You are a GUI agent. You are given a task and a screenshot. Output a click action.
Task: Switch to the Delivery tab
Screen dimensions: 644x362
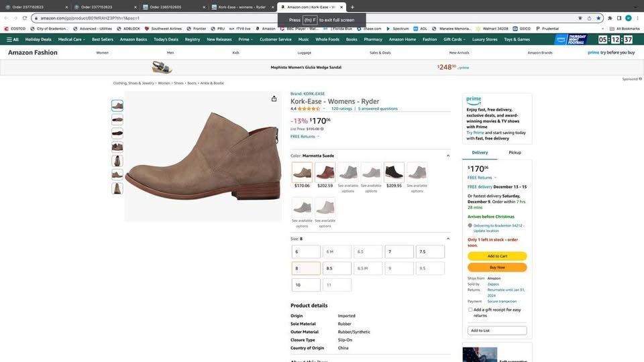pos(480,152)
